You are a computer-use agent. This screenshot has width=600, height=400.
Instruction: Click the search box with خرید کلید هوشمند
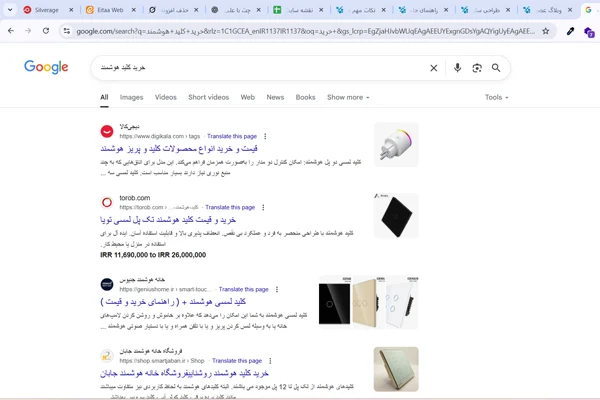pyautogui.click(x=260, y=68)
